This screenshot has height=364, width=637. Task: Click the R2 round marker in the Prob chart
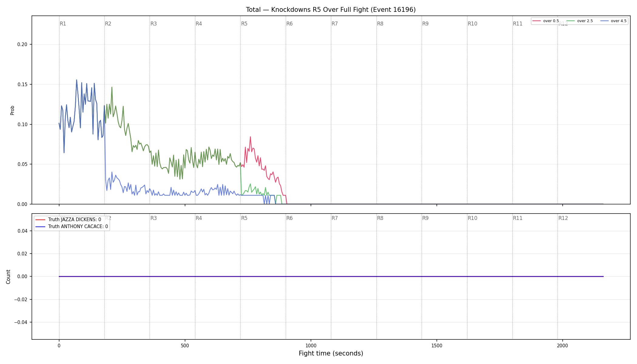[x=108, y=24]
